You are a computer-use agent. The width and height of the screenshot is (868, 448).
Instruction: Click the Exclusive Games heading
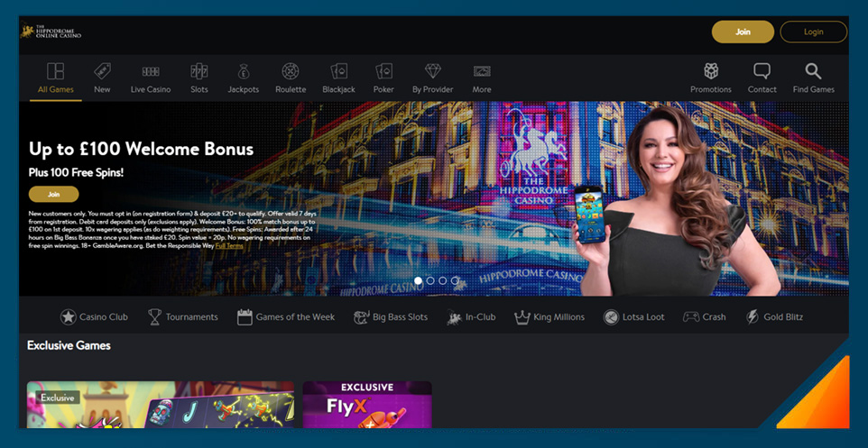(69, 345)
